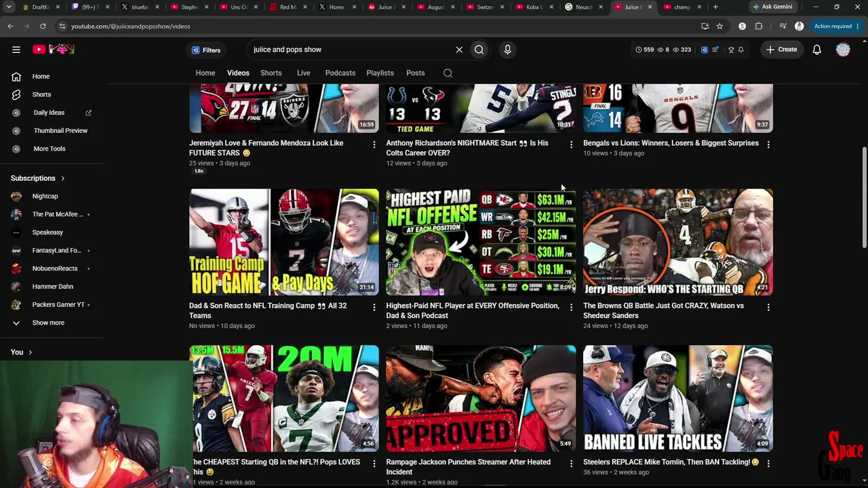Open options menu for Highest-Paid NFL Player video

(571, 307)
